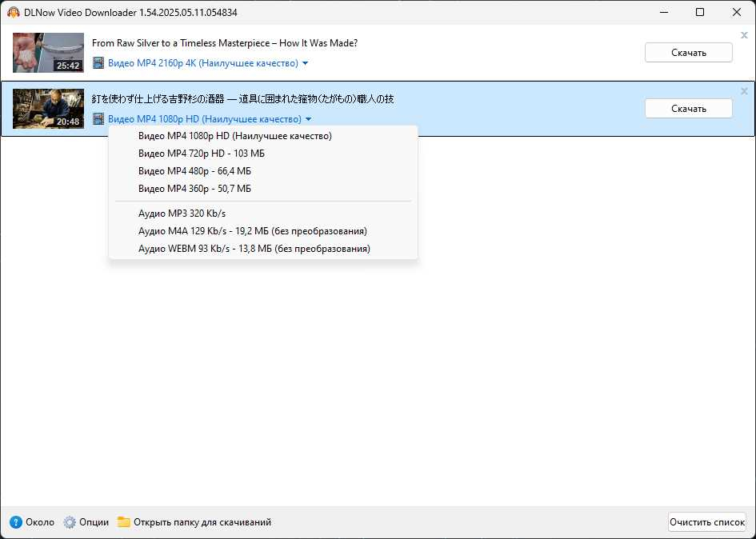Remove the Raw Silver video from list
This screenshot has height=539, width=756.
(x=744, y=35)
